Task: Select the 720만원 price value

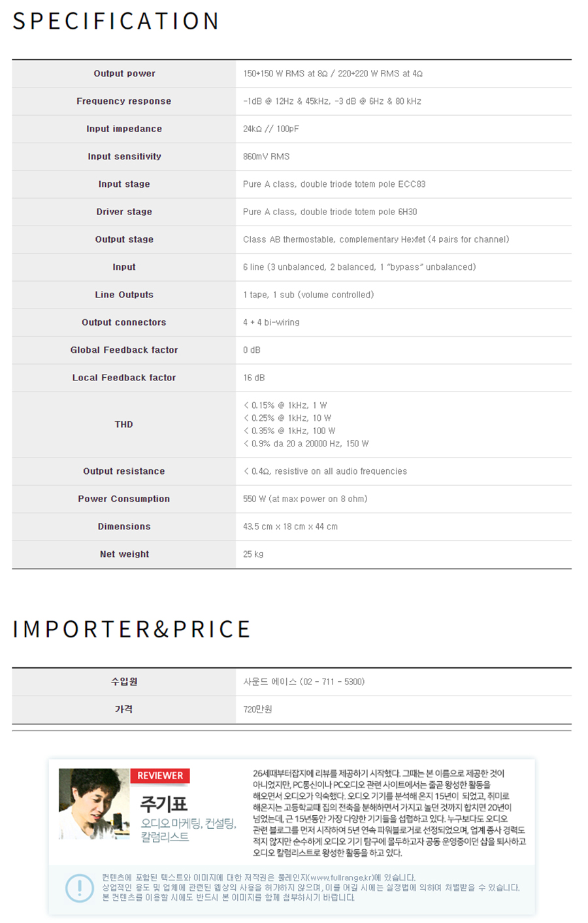Action: tap(257, 709)
